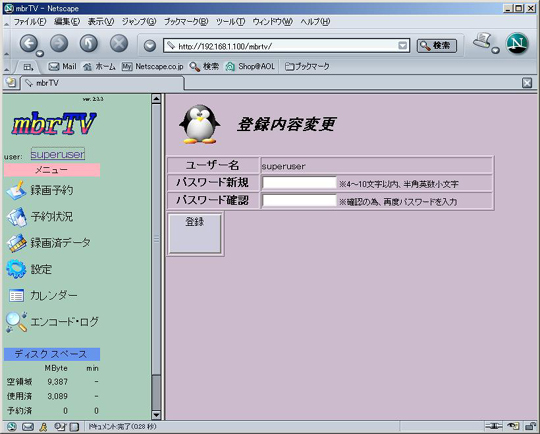This screenshot has height=434, width=540.
Task: Expand the small arrow beside Back button
Action: [x=40, y=53]
